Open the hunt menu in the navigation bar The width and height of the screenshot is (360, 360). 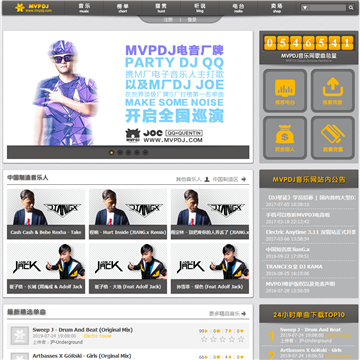coord(161,8)
